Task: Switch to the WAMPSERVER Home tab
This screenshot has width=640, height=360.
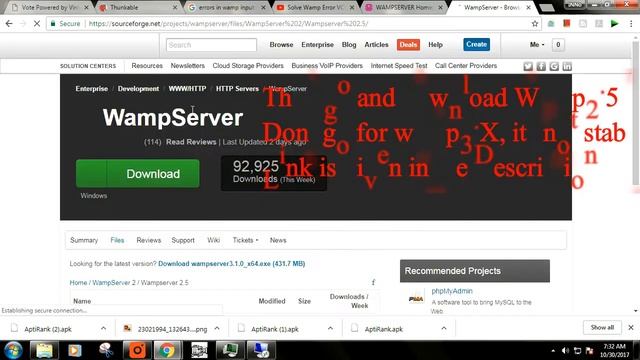Action: (x=403, y=7)
